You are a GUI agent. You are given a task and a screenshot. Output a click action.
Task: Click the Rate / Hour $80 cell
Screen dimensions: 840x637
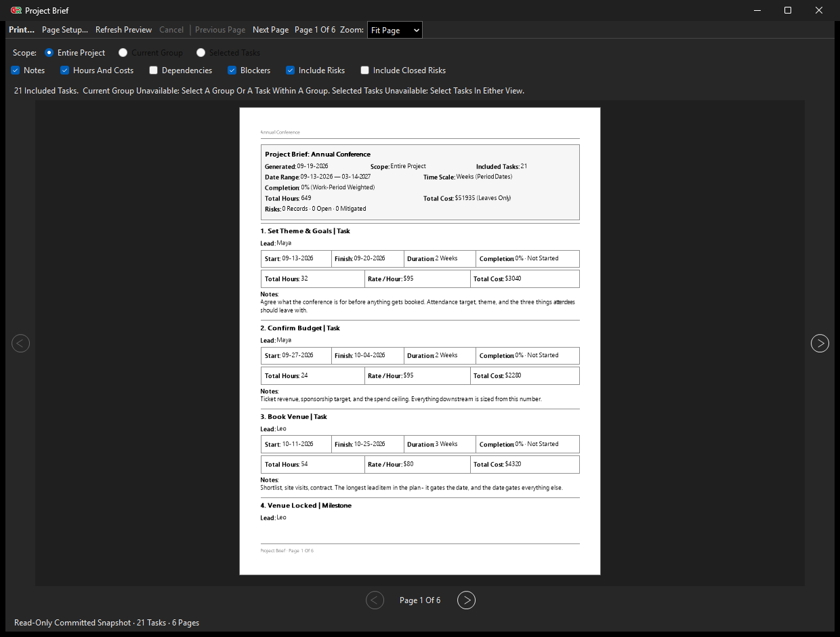[418, 464]
